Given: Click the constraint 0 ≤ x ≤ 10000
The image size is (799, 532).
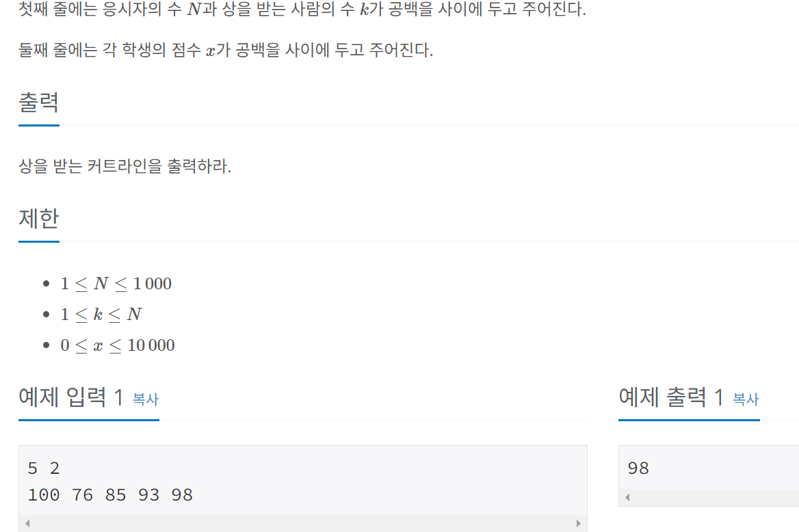Looking at the screenshot, I should click(x=116, y=345).
